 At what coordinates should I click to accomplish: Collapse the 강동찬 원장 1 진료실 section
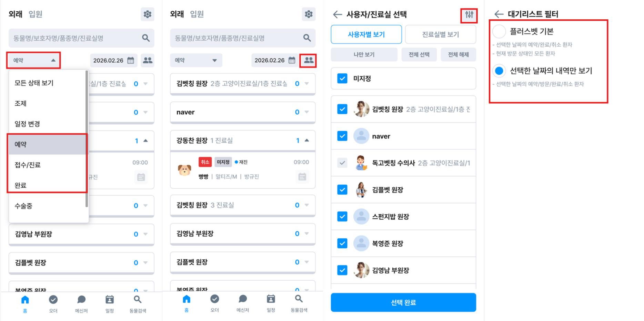click(307, 141)
